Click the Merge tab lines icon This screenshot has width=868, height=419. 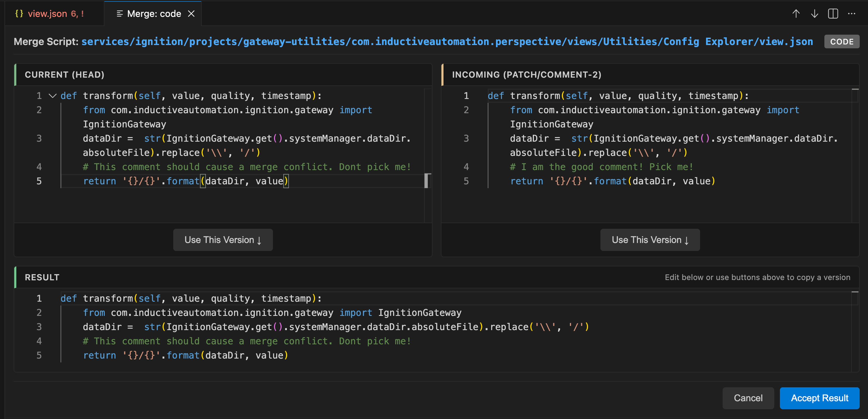coord(119,14)
